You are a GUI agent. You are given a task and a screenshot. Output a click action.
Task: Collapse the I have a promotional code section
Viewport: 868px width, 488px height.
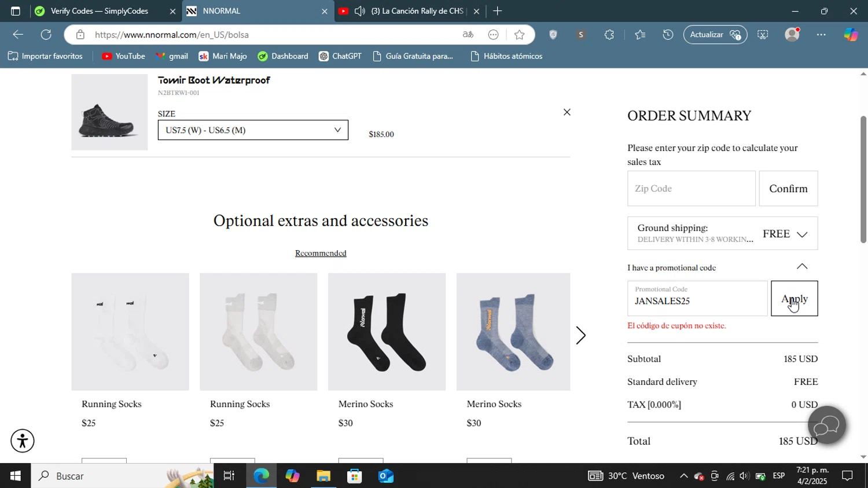(802, 266)
